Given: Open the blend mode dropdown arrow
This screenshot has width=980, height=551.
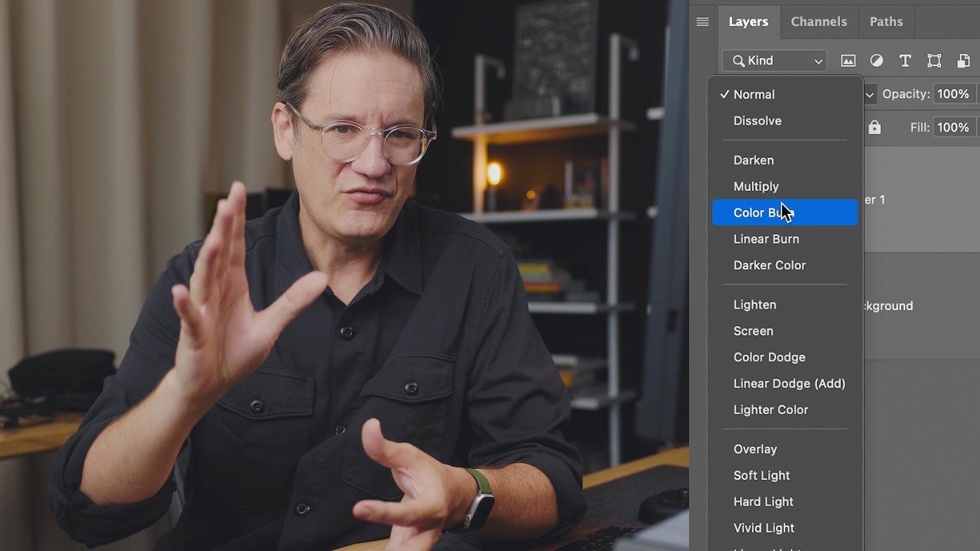Looking at the screenshot, I should (869, 94).
